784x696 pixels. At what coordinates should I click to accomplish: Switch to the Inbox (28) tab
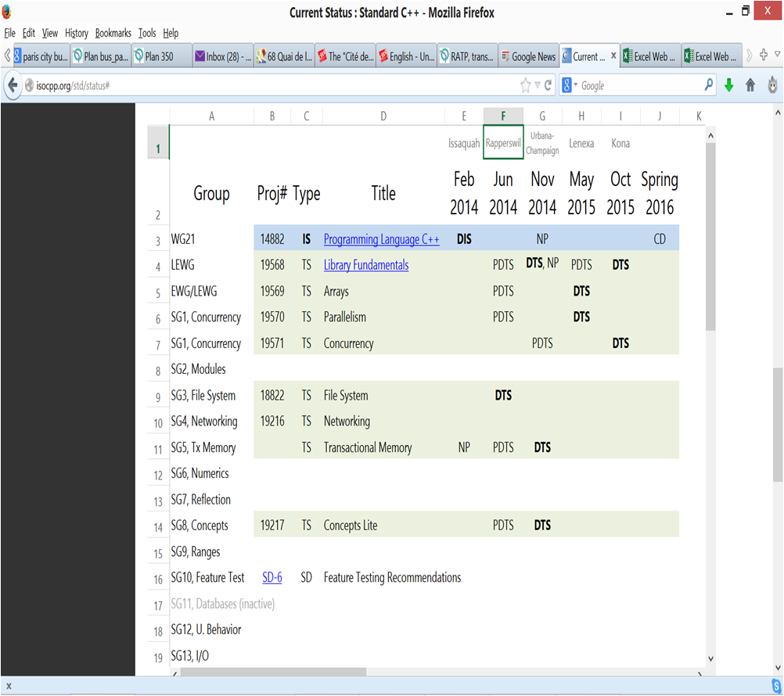[223, 56]
